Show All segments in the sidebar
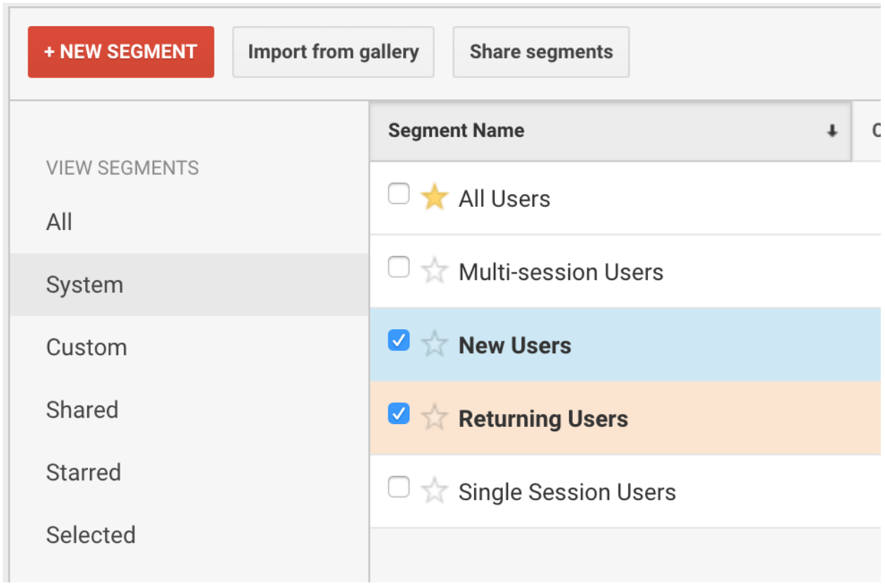 coord(60,222)
